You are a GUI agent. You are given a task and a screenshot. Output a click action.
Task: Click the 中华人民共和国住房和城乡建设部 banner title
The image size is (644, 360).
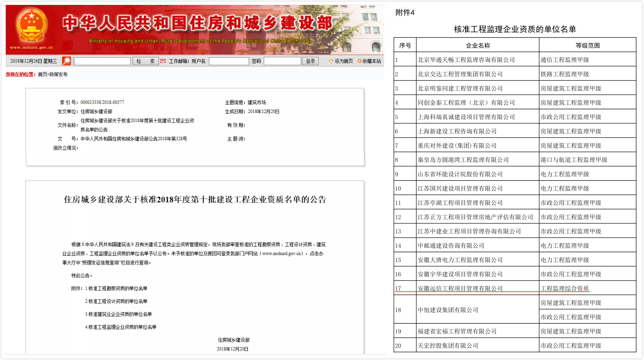pyautogui.click(x=198, y=23)
